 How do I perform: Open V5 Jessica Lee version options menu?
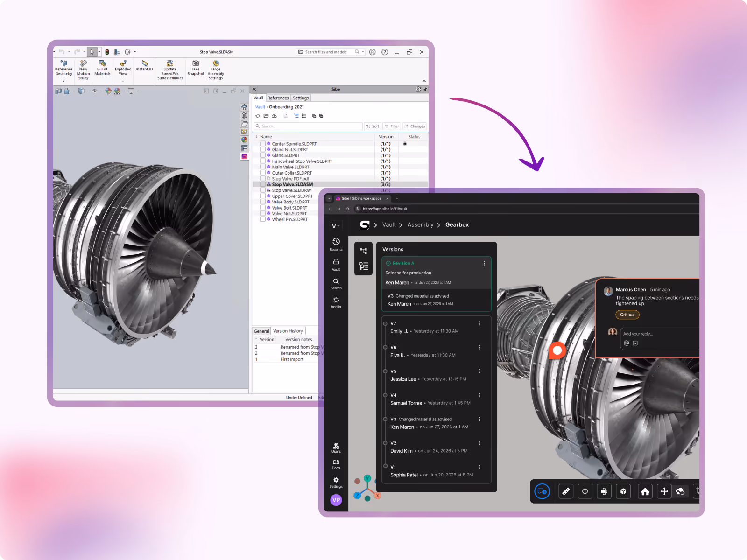click(x=479, y=371)
